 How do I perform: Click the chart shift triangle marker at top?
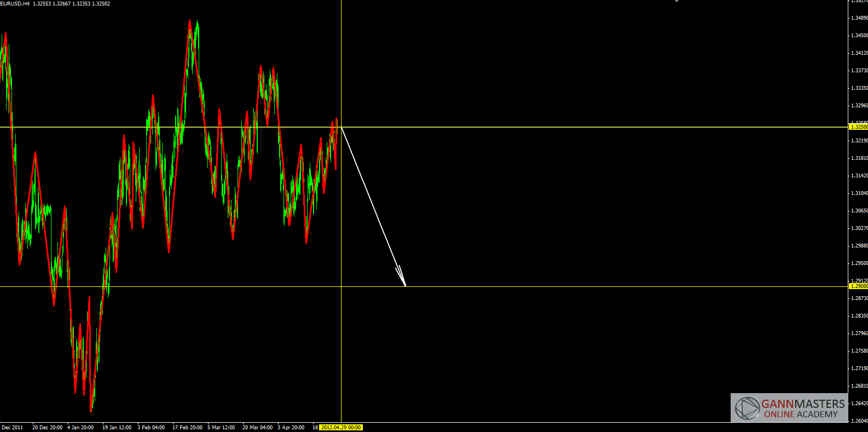click(676, 1)
